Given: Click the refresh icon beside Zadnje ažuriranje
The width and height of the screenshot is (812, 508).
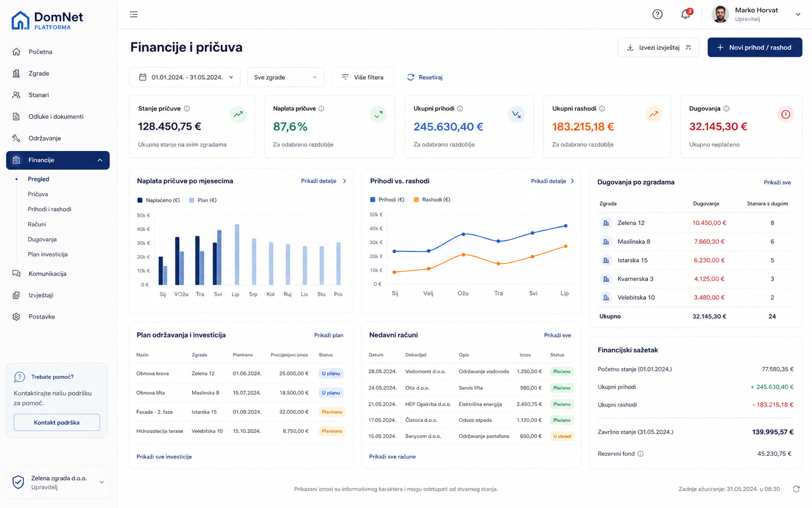Looking at the screenshot, I should [x=796, y=489].
